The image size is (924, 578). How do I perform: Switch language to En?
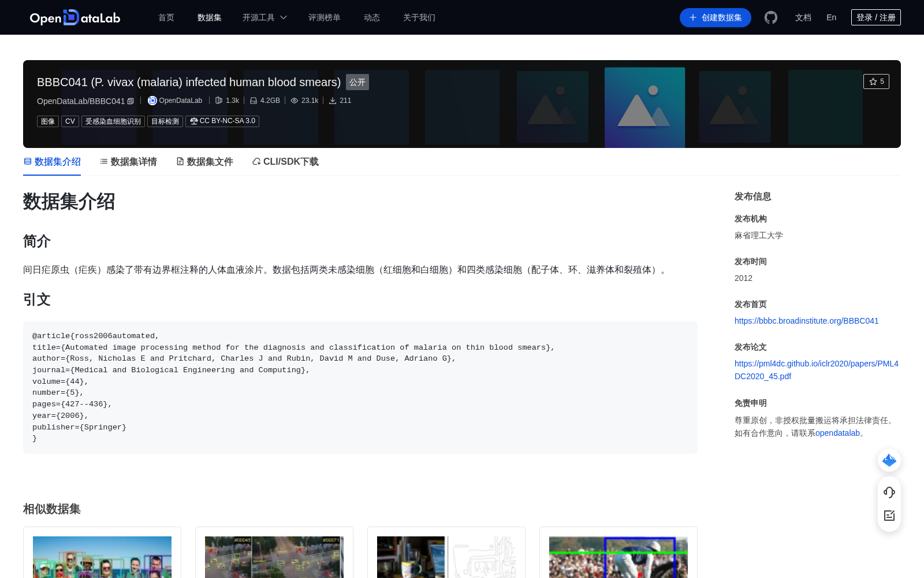(831, 17)
